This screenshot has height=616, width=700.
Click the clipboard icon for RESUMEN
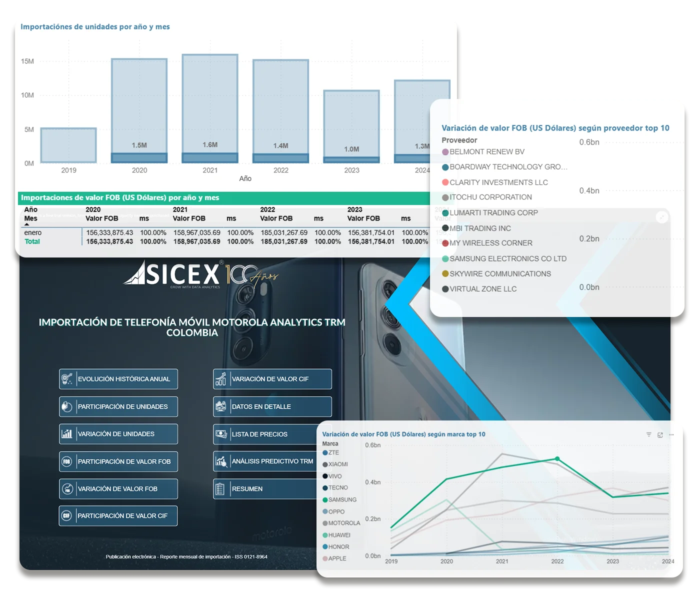click(220, 488)
